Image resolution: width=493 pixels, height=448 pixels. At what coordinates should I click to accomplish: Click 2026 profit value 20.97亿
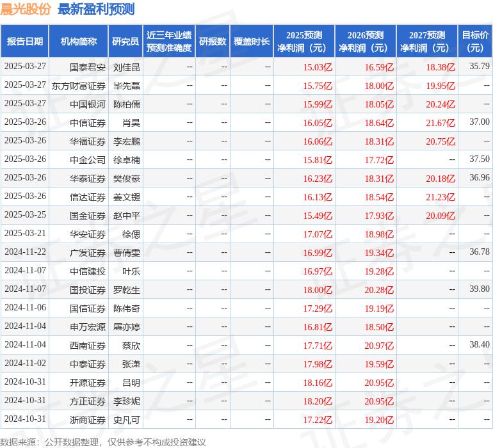click(x=379, y=346)
